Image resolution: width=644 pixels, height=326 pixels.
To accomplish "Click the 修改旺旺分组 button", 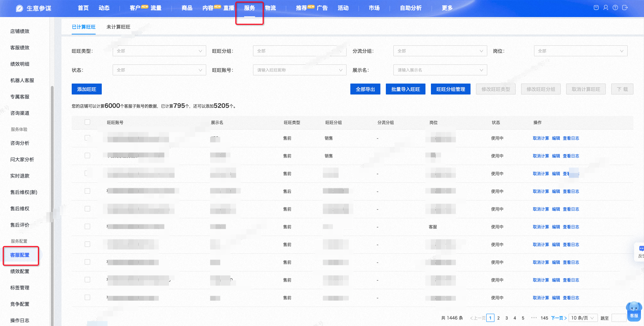I will (x=541, y=89).
